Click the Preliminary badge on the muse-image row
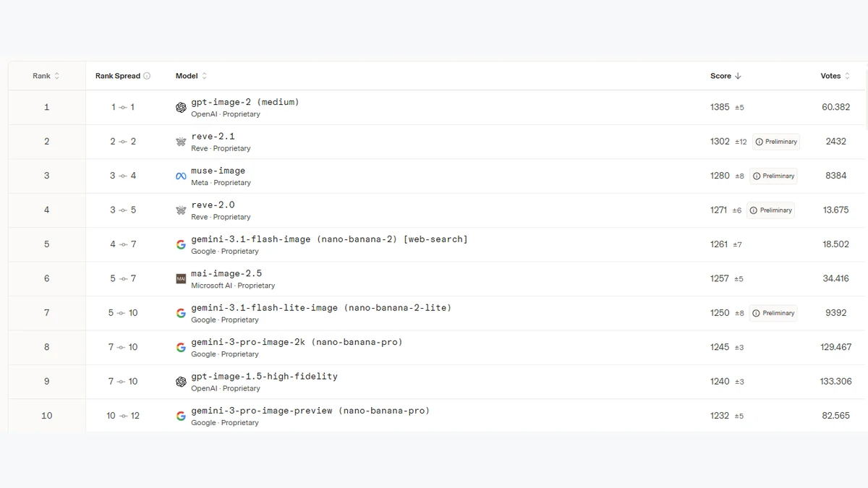Image resolution: width=868 pixels, height=488 pixels. (773, 176)
